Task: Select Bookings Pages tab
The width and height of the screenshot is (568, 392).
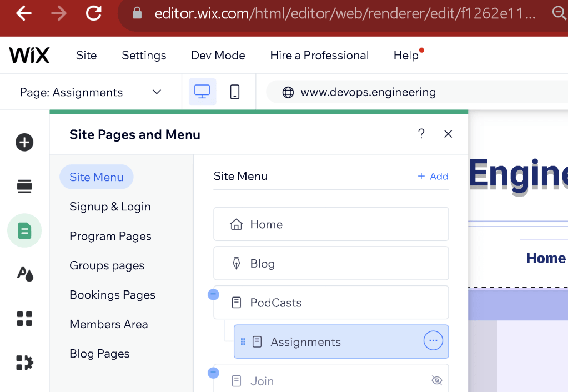Action: click(x=112, y=294)
